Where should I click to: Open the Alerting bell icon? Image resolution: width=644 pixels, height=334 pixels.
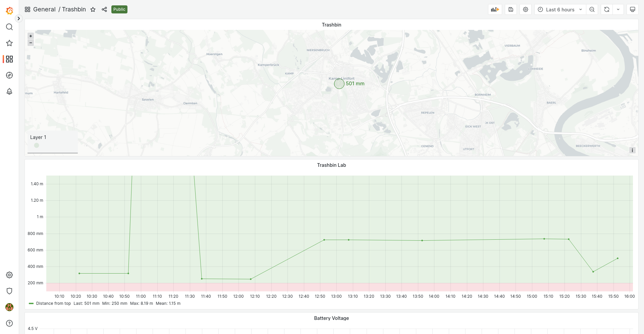tap(9, 91)
